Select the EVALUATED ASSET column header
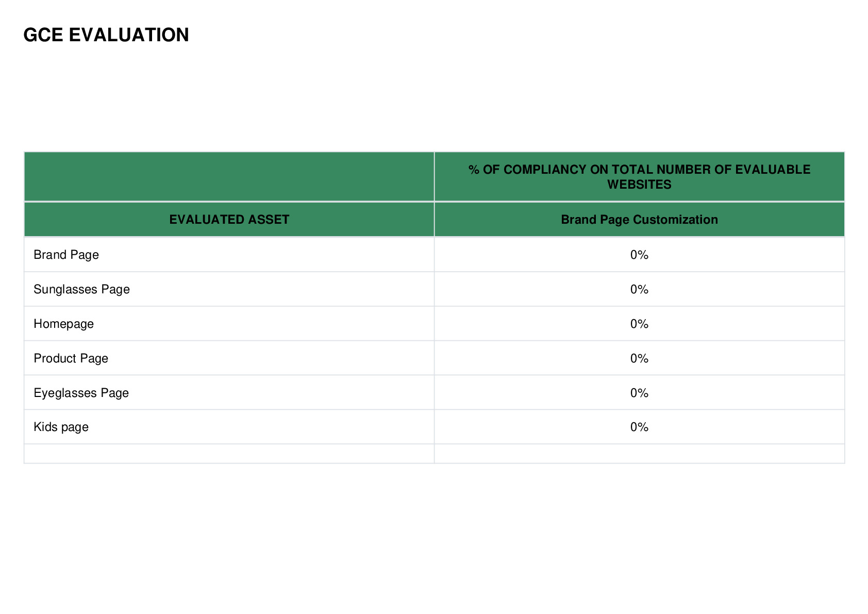The image size is (868, 614). point(229,220)
